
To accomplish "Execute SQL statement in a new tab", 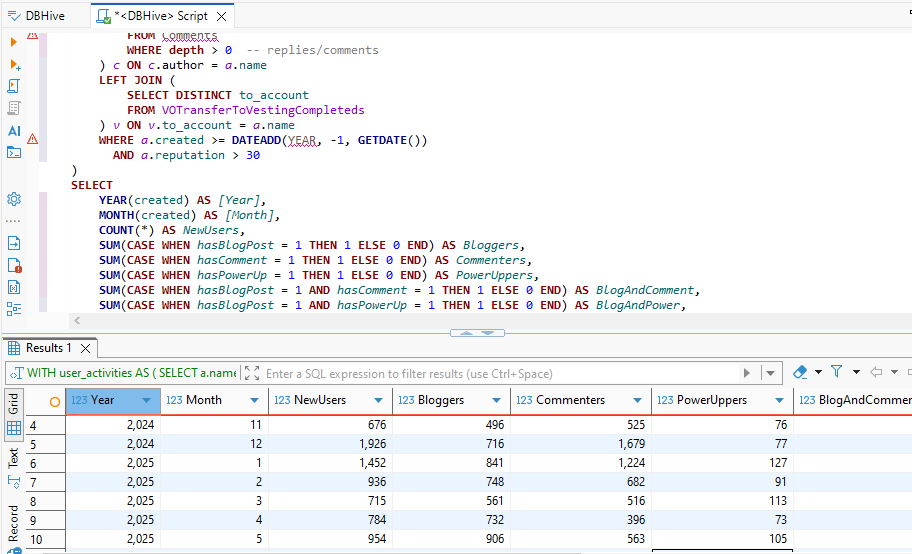I will pyautogui.click(x=15, y=65).
